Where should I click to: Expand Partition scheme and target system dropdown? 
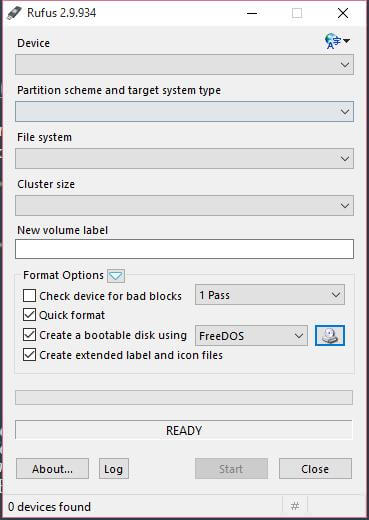184,112
